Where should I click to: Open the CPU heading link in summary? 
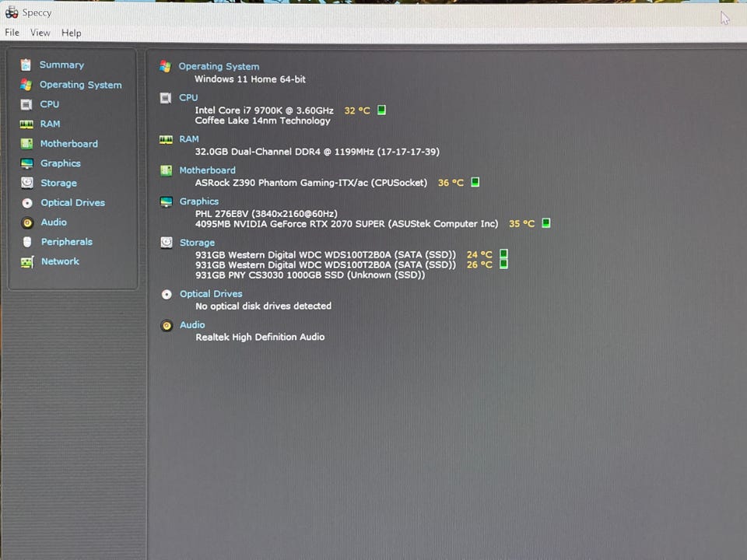point(188,98)
